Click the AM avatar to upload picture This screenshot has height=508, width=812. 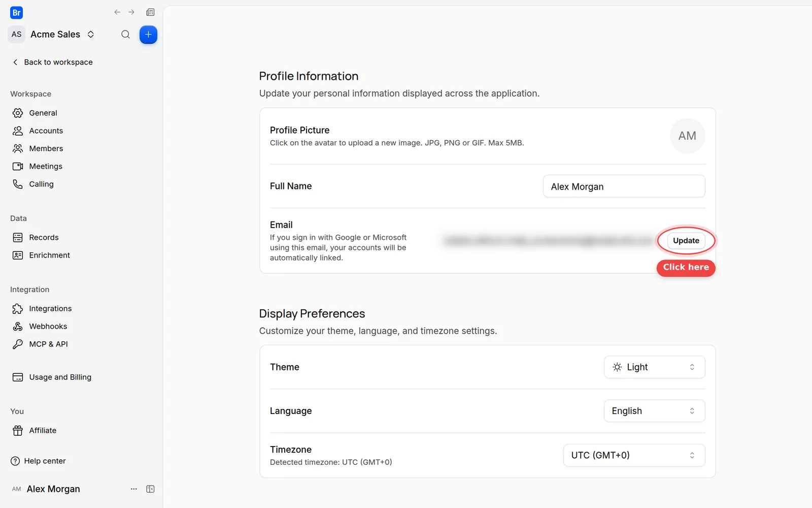687,136
